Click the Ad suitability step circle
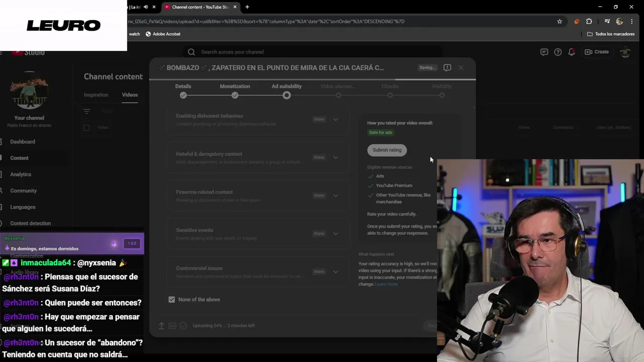The height and width of the screenshot is (362, 644). click(287, 95)
